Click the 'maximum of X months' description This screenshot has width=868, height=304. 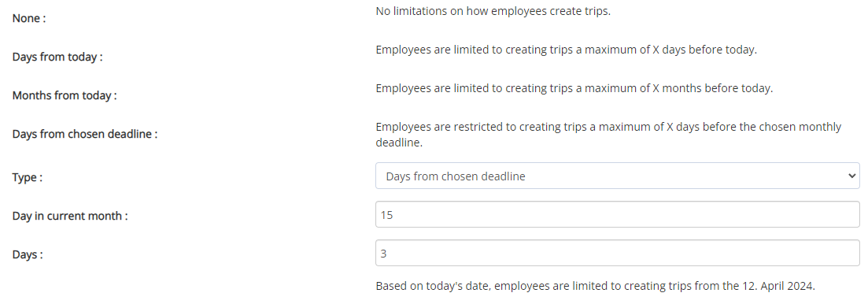(x=644, y=88)
